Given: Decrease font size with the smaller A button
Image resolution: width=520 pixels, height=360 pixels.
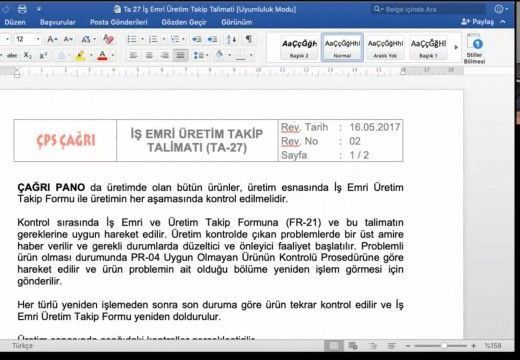Looking at the screenshot, I should point(68,39).
